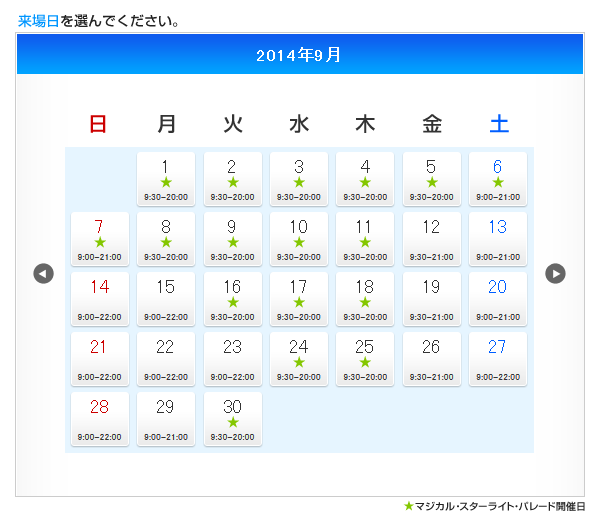Screen dimensions: 597x521
Task: Select September 30, the last date
Action: pyautogui.click(x=233, y=419)
